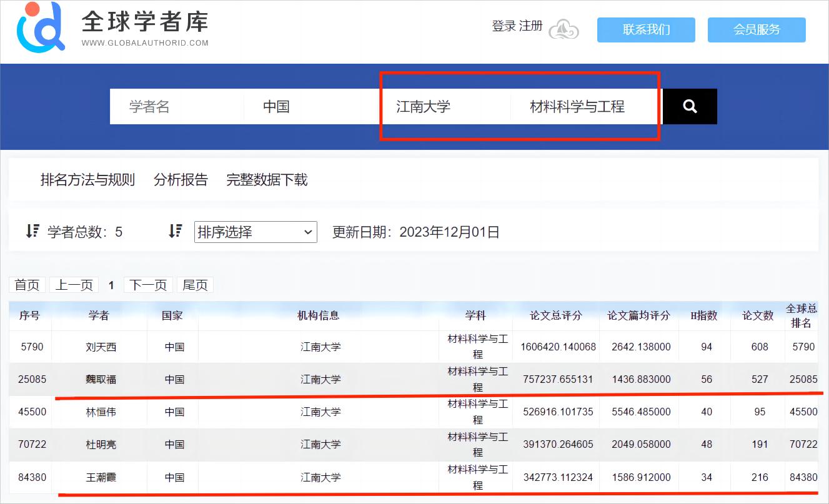Click the 江南大学 institution field
Viewport: 829px width, 504px height.
[445, 107]
